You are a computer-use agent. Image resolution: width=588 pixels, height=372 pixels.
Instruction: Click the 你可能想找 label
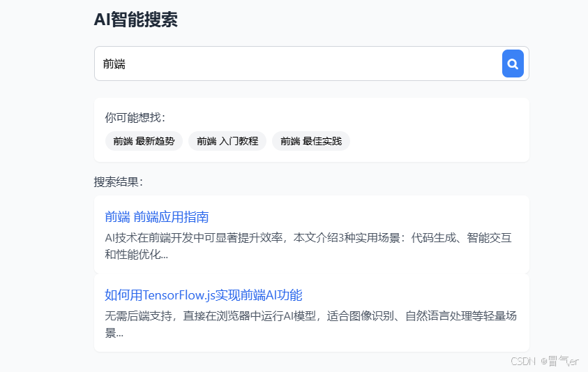[x=135, y=117]
